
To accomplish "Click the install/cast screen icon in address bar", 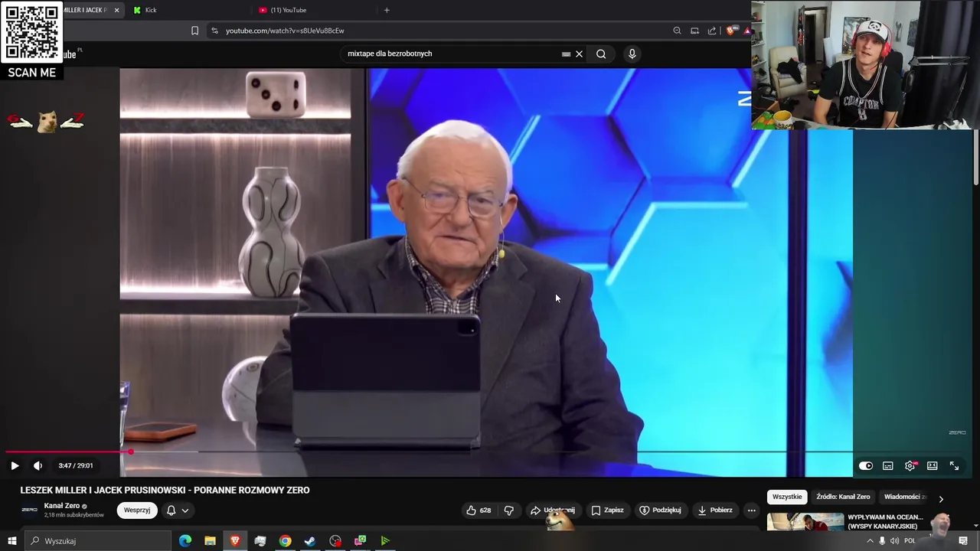I will coord(694,31).
